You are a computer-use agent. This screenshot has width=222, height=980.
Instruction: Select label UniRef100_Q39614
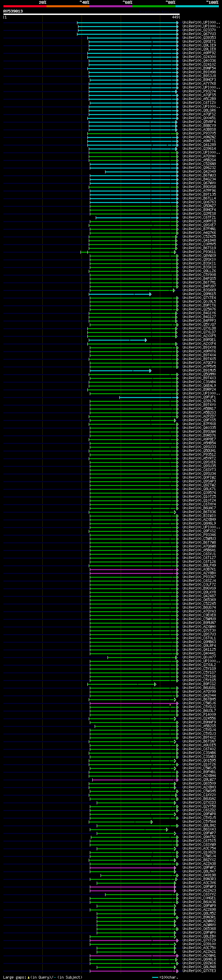[199, 149]
